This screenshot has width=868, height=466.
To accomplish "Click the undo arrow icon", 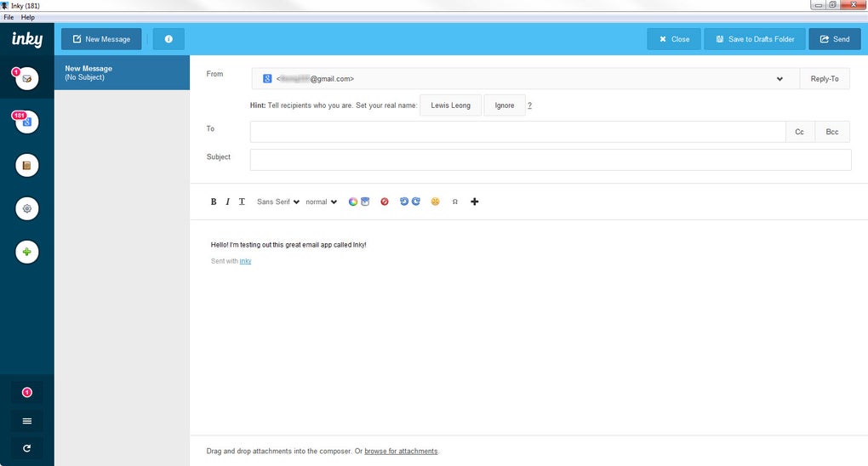I will coord(403,202).
